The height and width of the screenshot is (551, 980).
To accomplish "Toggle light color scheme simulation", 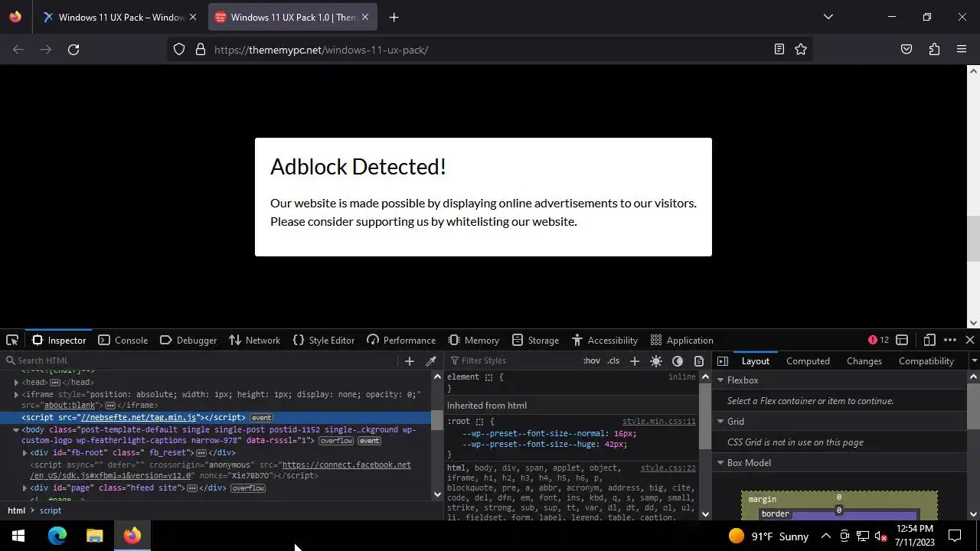I will [x=656, y=360].
